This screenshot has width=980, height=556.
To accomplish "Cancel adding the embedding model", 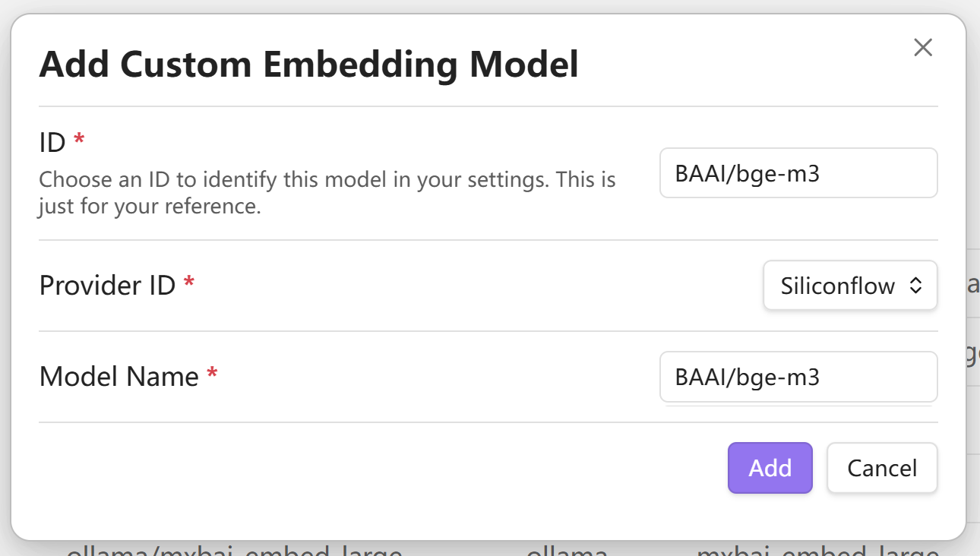I will click(x=881, y=468).
